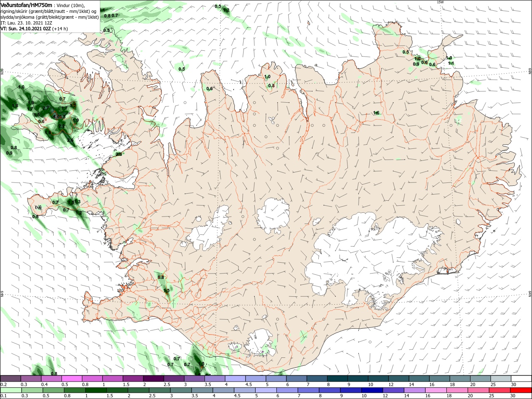
Task: Select the palest green 0.1 legend swatch
Action: point(11,390)
